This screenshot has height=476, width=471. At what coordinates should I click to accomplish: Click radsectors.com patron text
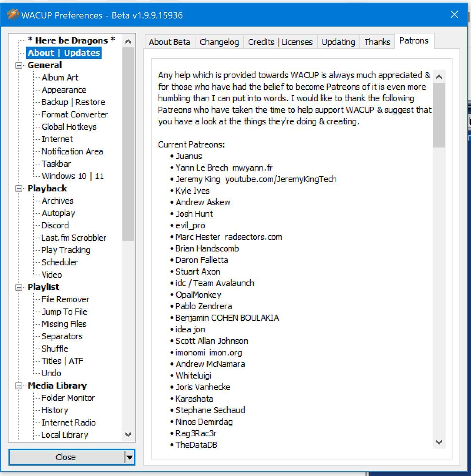pyautogui.click(x=253, y=237)
